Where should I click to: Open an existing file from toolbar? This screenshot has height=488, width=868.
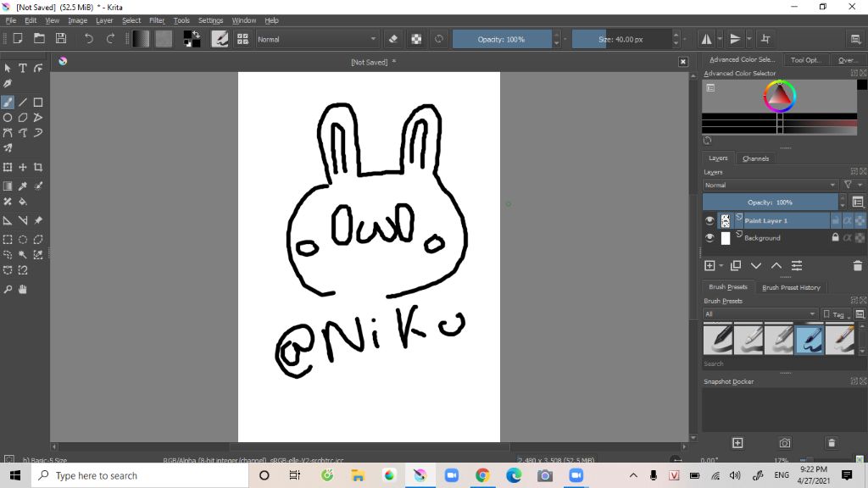click(x=39, y=39)
